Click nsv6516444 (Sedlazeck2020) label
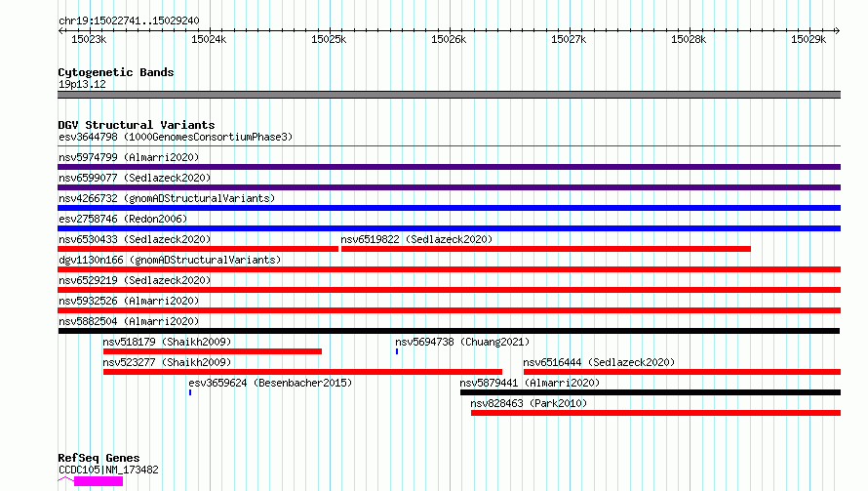Viewport: 868px width, 491px height. click(599, 362)
